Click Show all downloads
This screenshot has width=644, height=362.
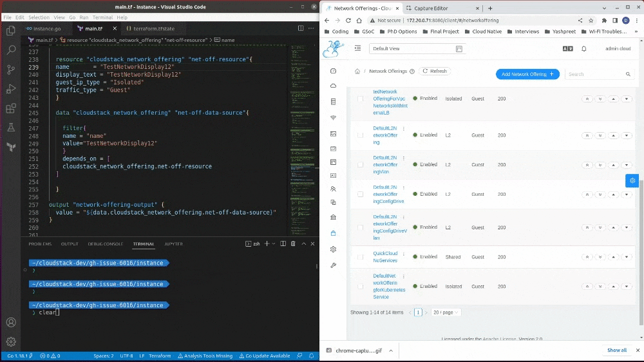(617, 350)
